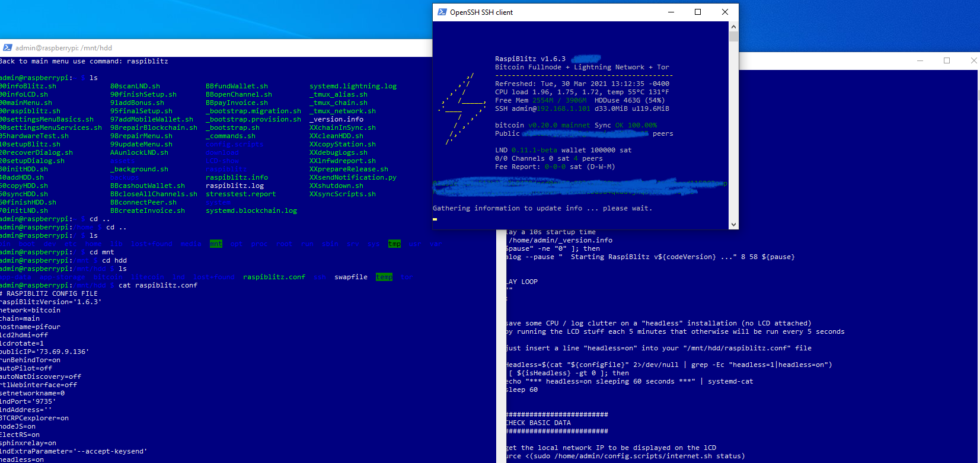
Task: Click the admin@raspberrypi window title icon
Action: click(x=7, y=47)
